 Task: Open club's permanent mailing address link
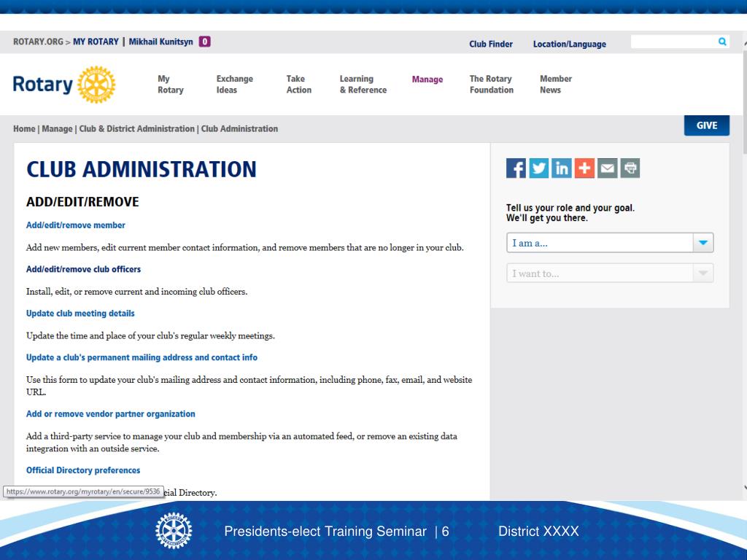pos(142,357)
